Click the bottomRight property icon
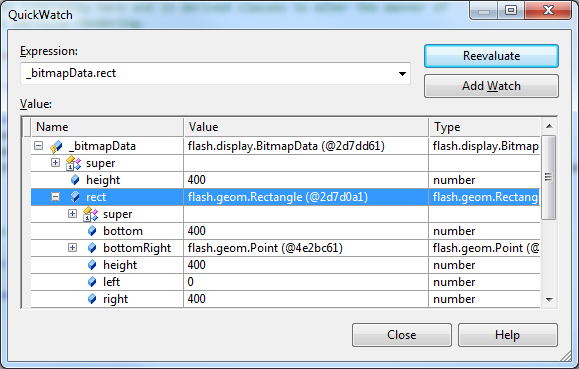The height and width of the screenshot is (369, 579). [92, 248]
